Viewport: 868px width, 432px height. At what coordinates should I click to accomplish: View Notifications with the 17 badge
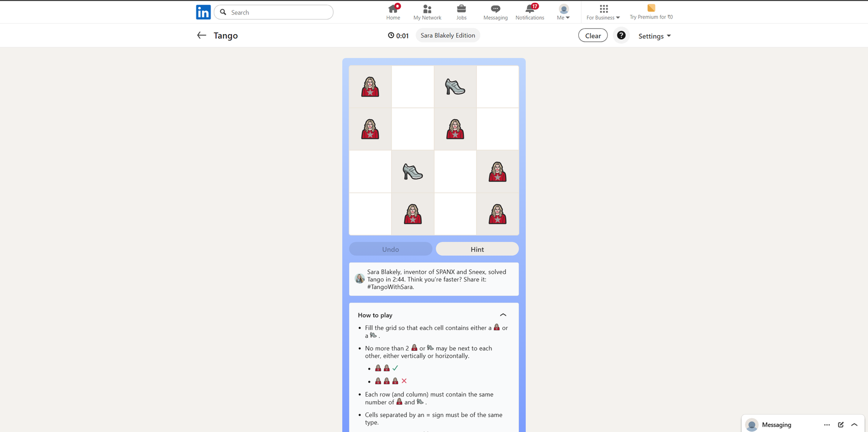coord(529,12)
